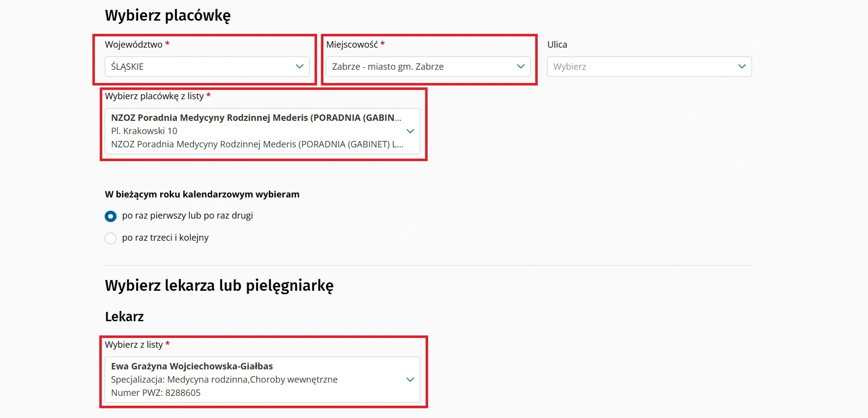Screen dimensions: 868x418
Task: Click the 'Wybierz placówkę z listy' label
Action: 154,96
